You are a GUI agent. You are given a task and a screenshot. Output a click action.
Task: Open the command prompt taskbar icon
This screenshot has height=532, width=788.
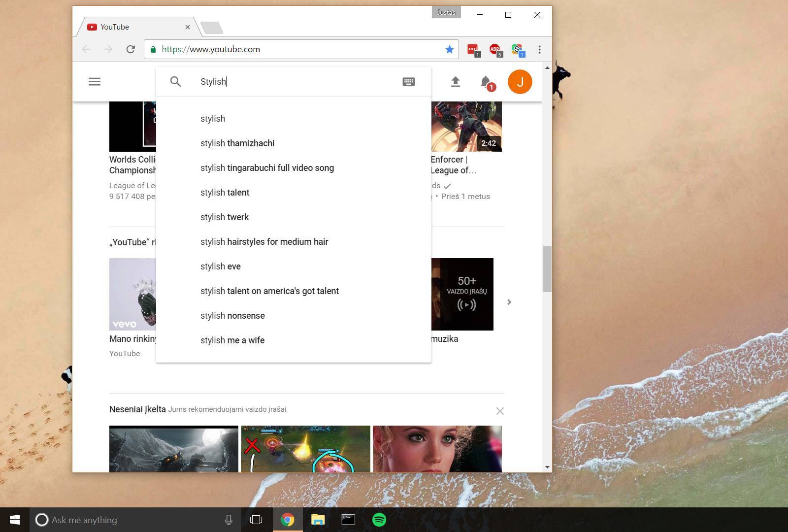348,520
